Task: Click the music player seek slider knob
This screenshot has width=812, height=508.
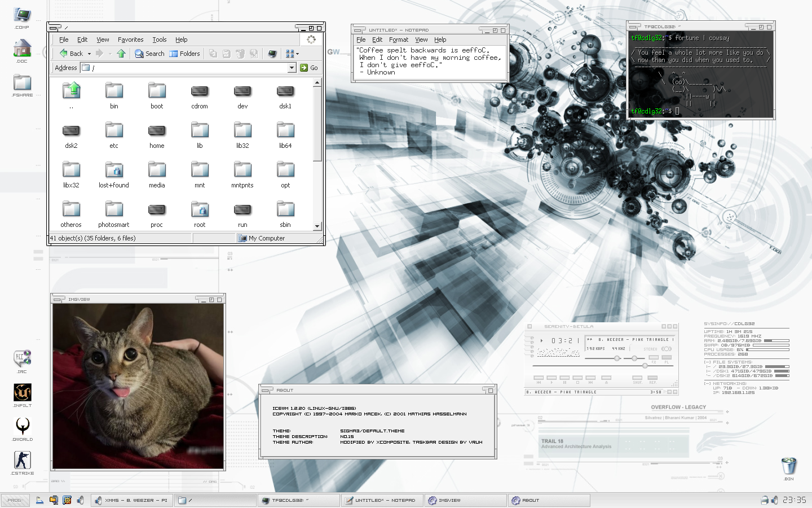Action: pos(645,365)
